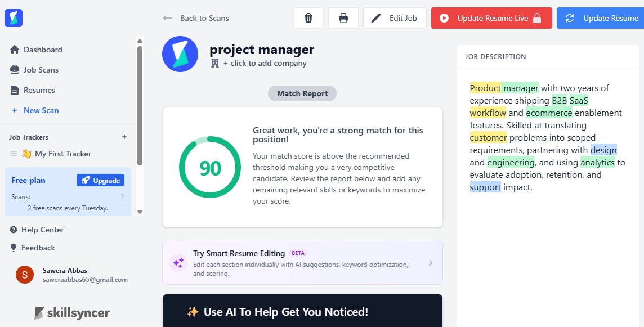This screenshot has width=644, height=327.
Task: Click the 90 match score ring
Action: click(210, 167)
